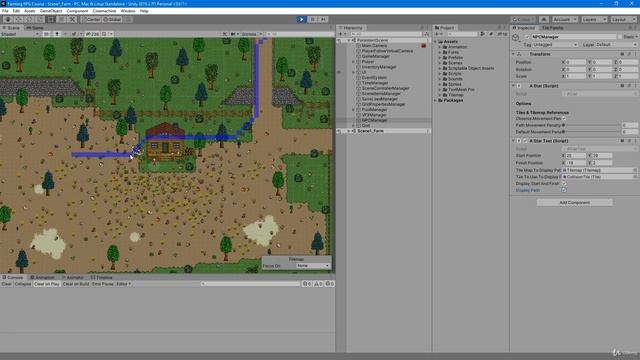Select the Hand tool in Unity toolbar

coord(8,19)
